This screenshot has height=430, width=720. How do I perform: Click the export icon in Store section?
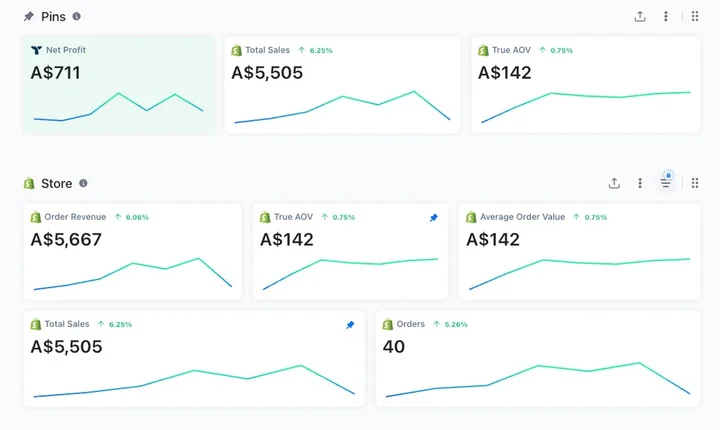[x=614, y=184]
